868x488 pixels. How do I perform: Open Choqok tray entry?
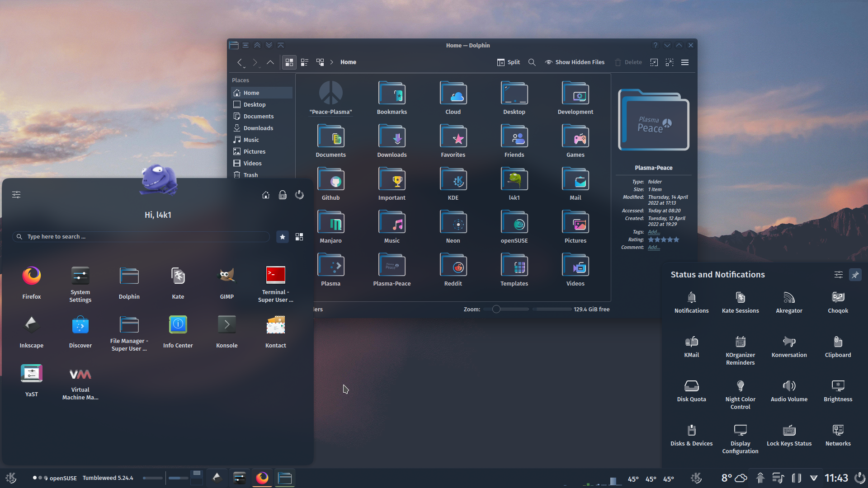[838, 302]
